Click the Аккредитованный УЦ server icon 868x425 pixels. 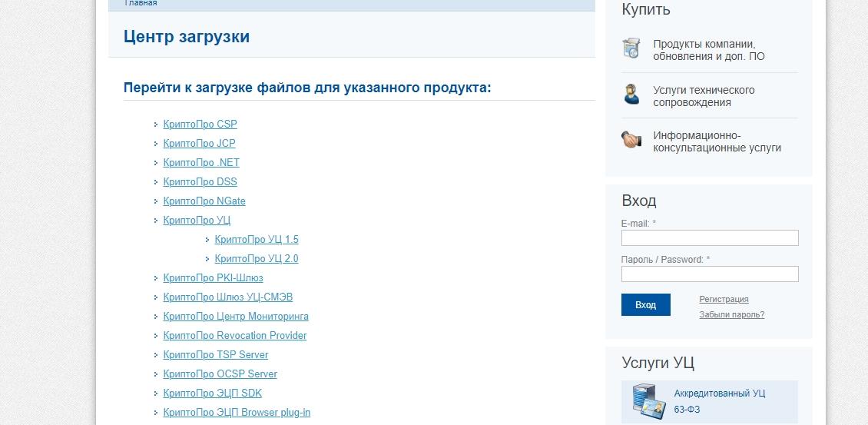click(649, 400)
